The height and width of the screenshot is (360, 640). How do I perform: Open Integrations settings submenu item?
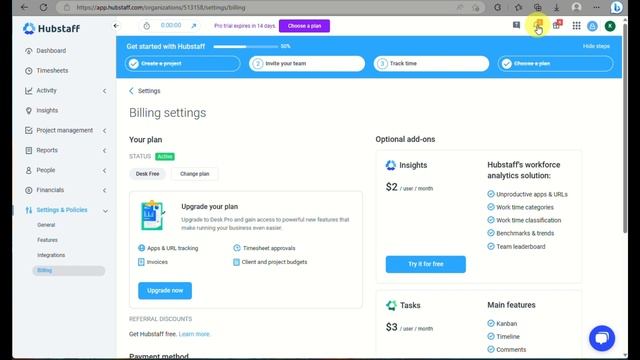[x=51, y=255]
